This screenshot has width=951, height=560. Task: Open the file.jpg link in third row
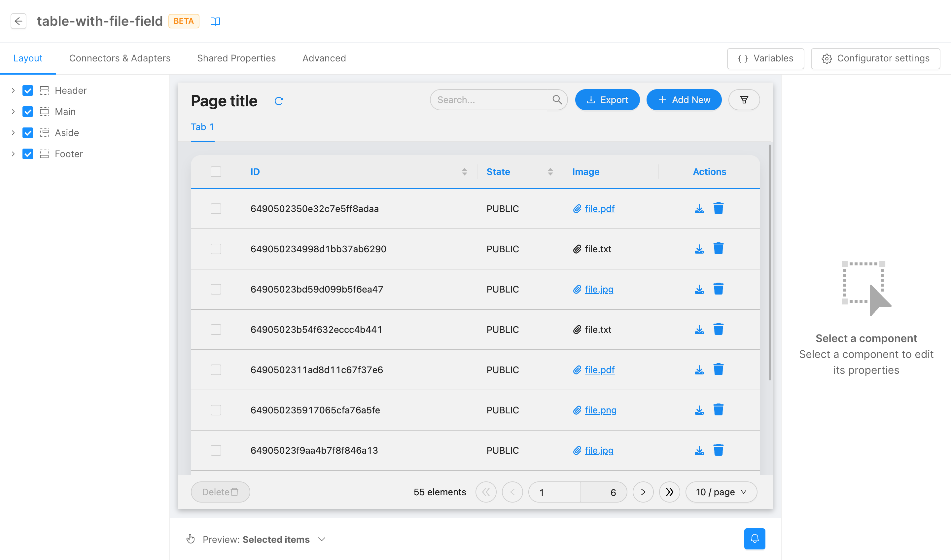click(599, 289)
